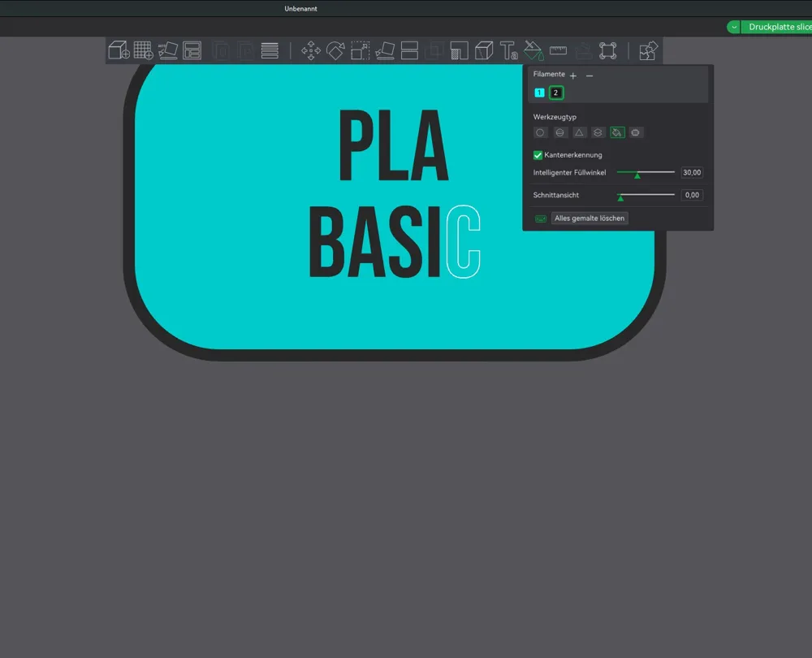Select the Move tool
812x658 pixels.
coord(311,50)
